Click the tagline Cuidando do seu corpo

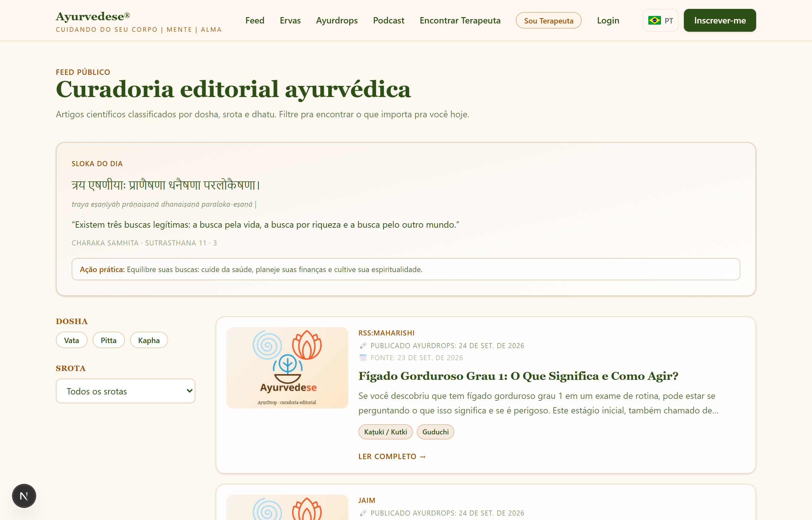coord(139,30)
